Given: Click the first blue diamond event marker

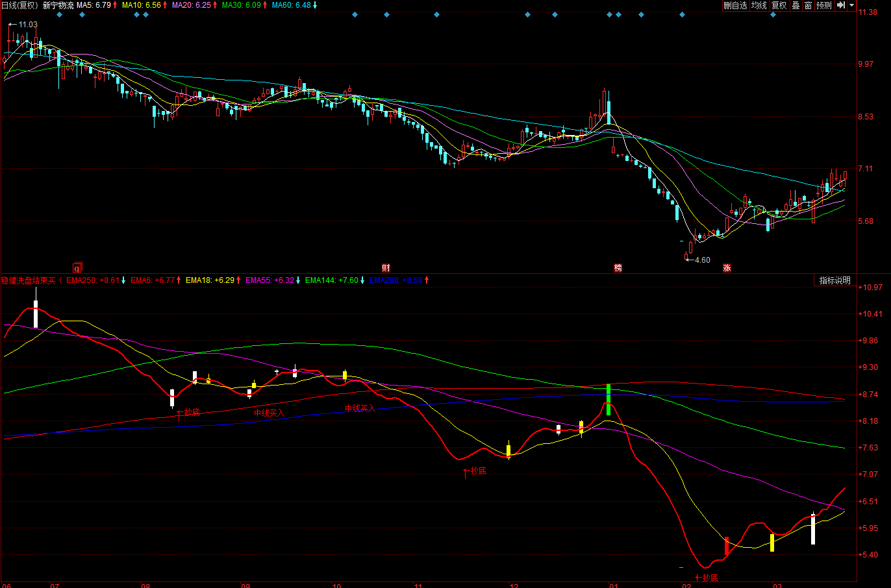Looking at the screenshot, I should [x=59, y=14].
